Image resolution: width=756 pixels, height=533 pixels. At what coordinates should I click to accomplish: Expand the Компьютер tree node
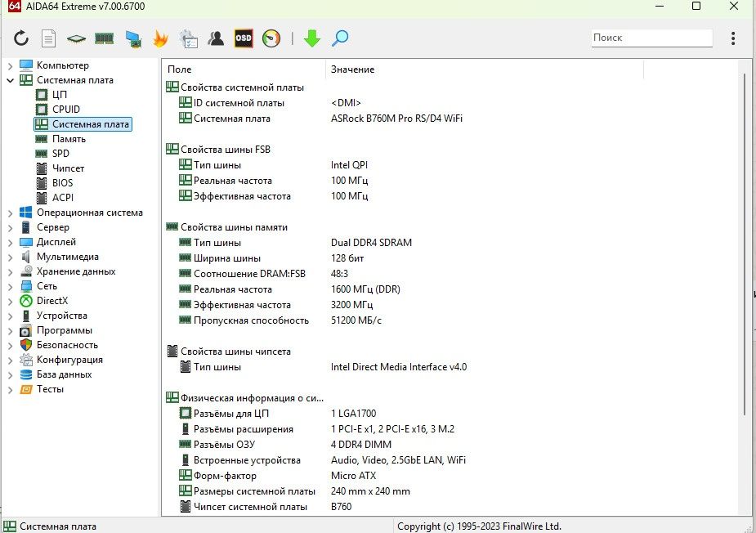[x=10, y=65]
